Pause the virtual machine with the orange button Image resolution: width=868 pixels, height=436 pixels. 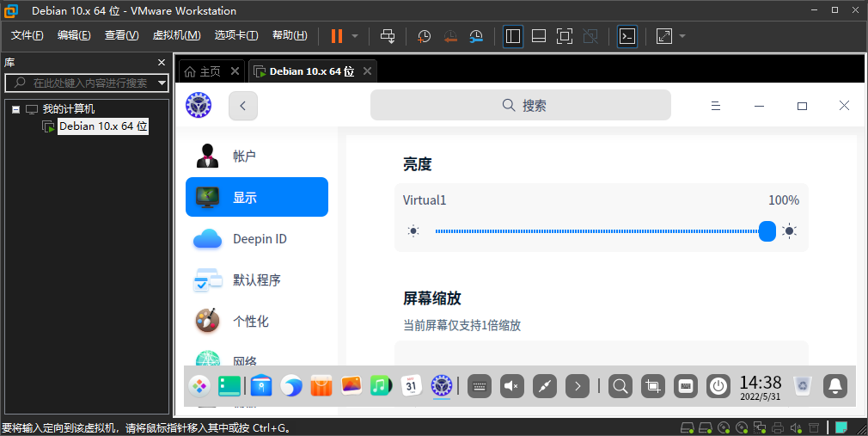(x=337, y=36)
